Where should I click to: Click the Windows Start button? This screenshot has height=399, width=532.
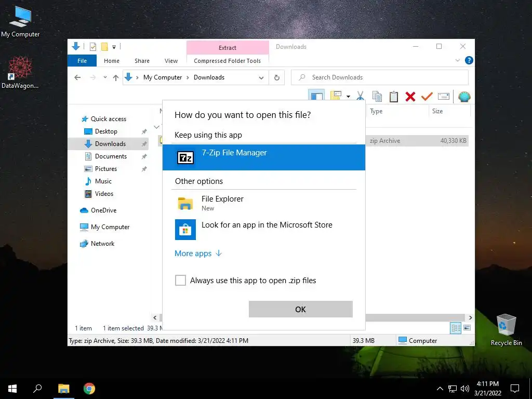click(12, 389)
